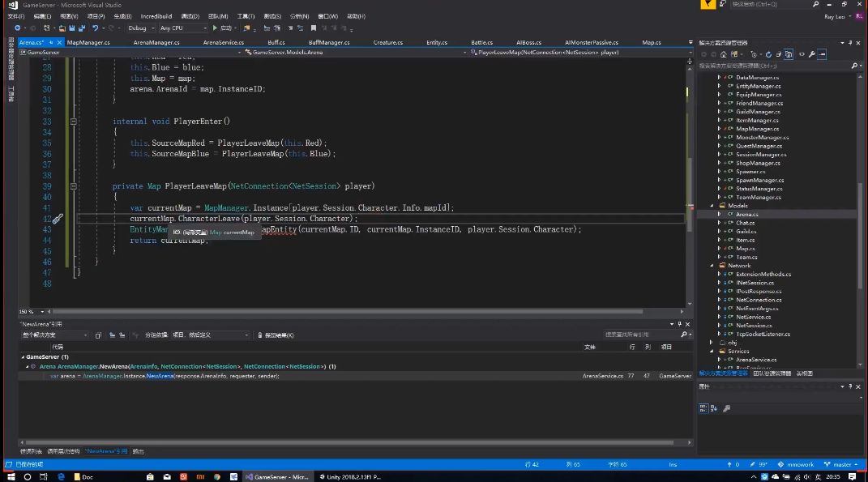Click the Save All icon in toolbar

pyautogui.click(x=82, y=28)
